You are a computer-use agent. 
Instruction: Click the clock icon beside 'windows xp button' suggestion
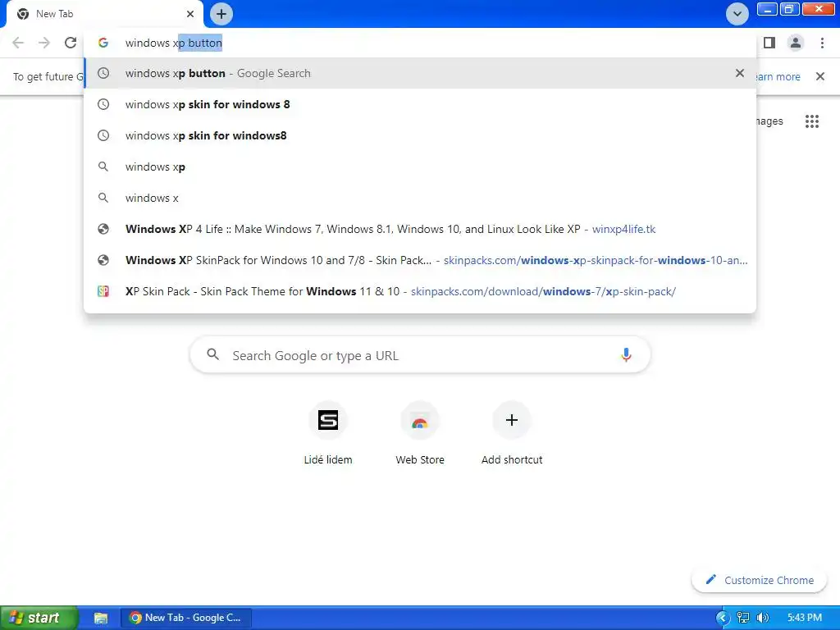[103, 73]
